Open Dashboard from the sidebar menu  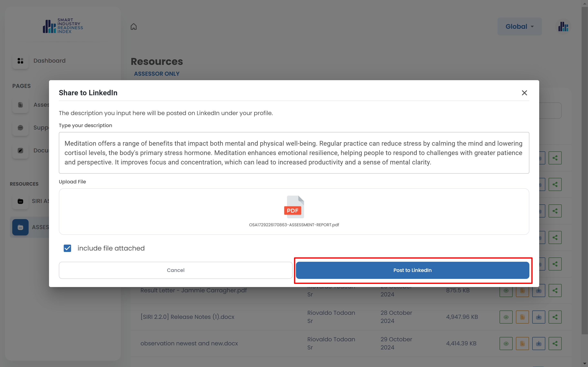click(x=49, y=61)
